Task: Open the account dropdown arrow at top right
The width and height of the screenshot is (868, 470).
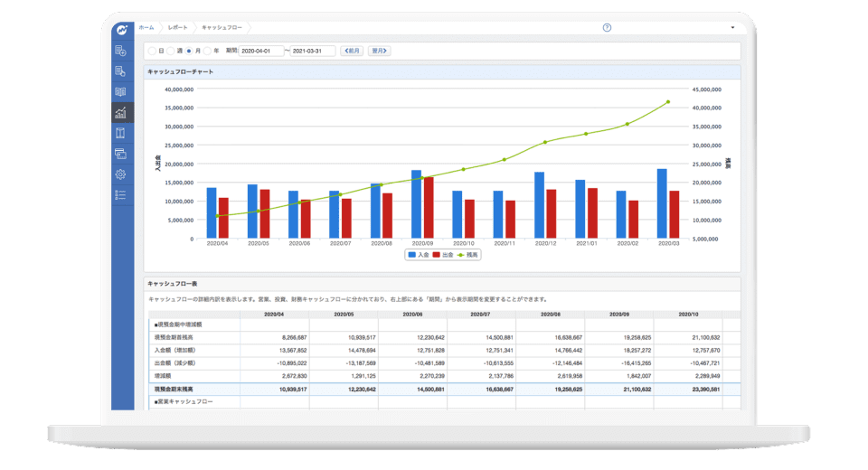Action: tap(732, 28)
